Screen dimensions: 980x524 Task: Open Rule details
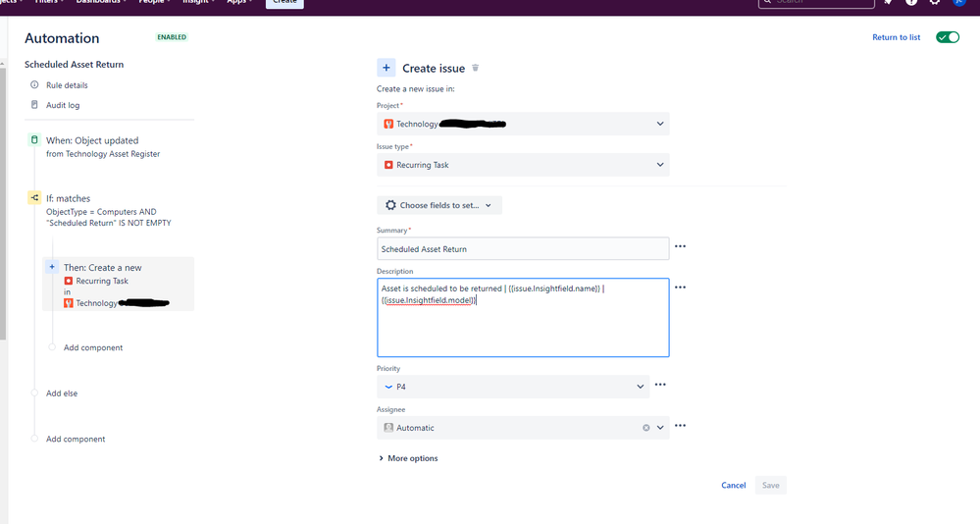67,85
